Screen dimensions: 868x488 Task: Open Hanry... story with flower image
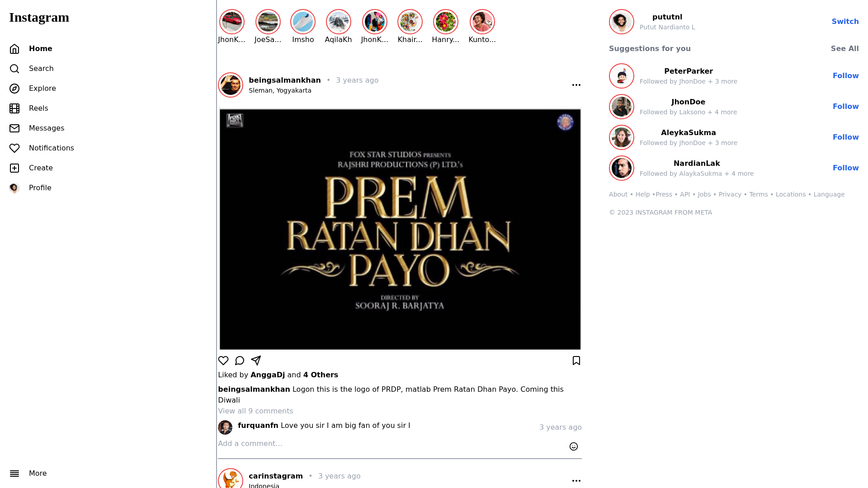coord(446,22)
